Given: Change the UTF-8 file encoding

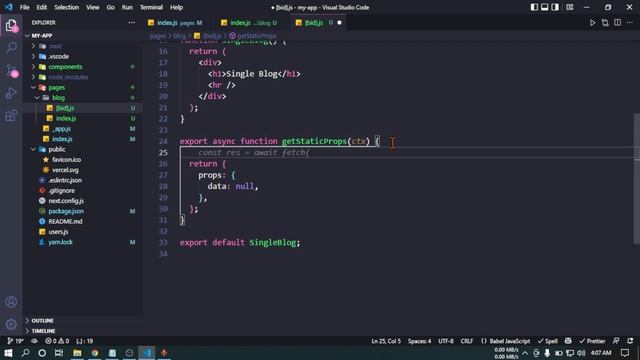Looking at the screenshot, I should tap(446, 341).
